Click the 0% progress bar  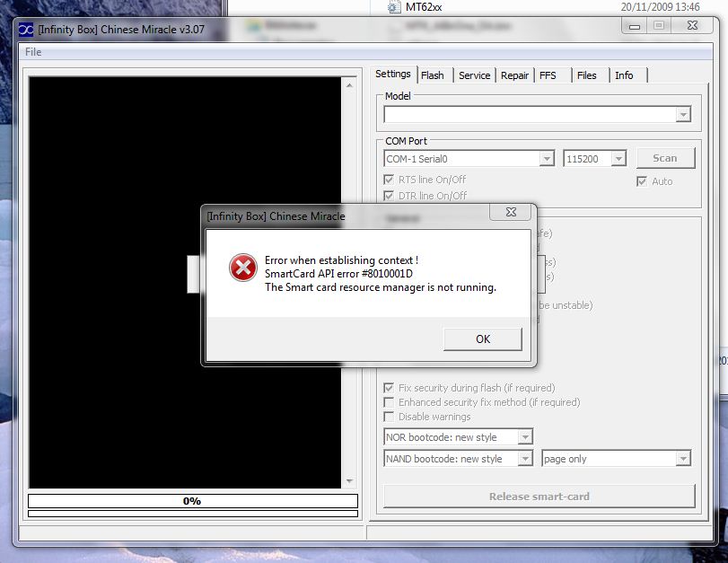click(193, 501)
